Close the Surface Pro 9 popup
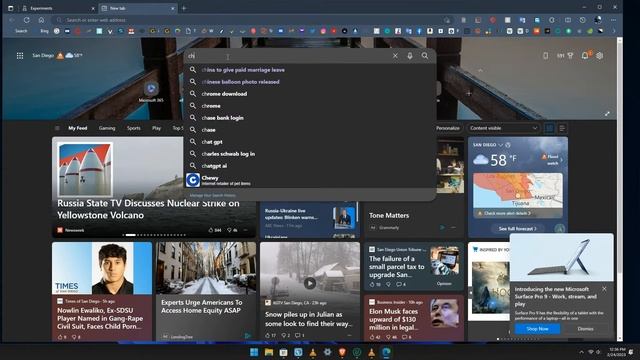640x360 pixels. pyautogui.click(x=604, y=289)
